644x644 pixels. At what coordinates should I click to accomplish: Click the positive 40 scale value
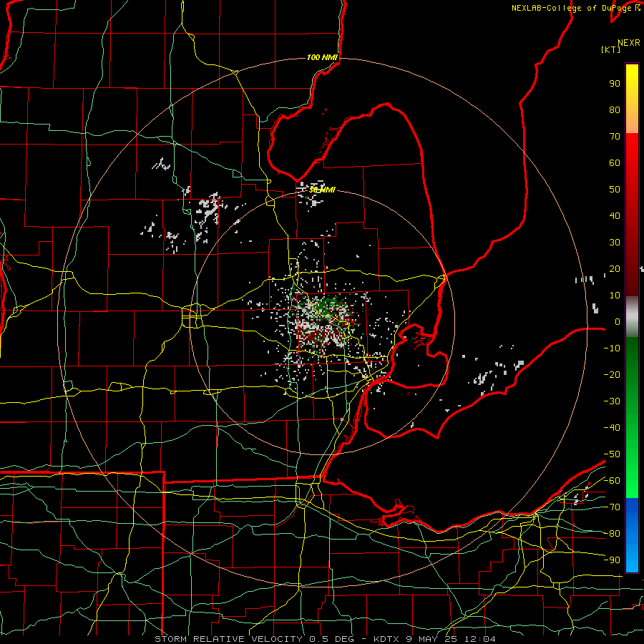click(x=615, y=215)
